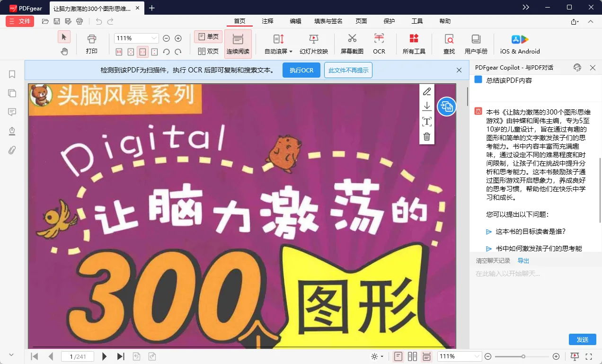
Task: Delete image using trash icon
Action: [427, 137]
